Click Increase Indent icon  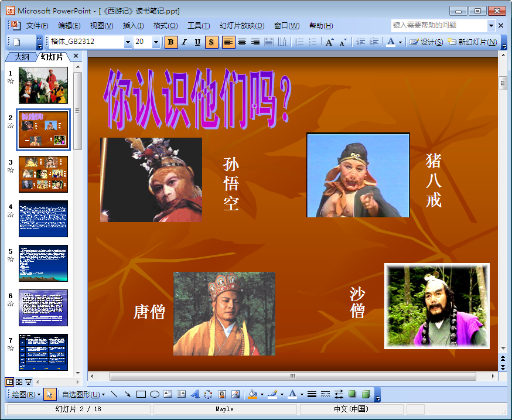coord(374,42)
